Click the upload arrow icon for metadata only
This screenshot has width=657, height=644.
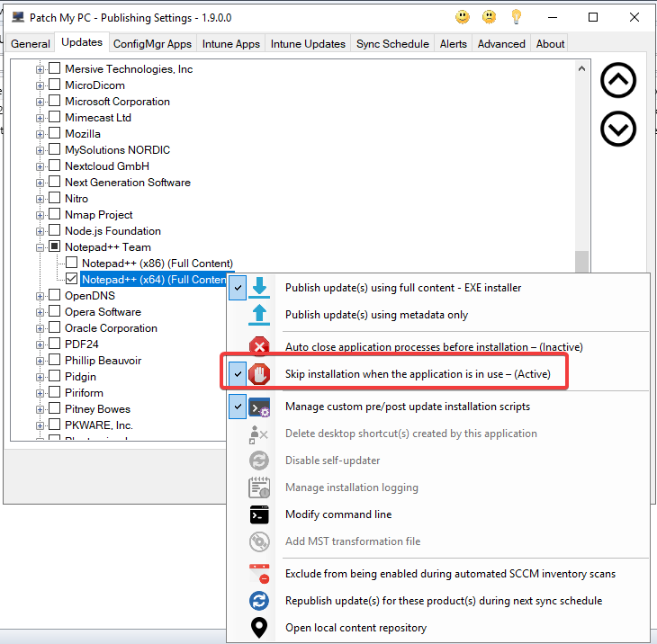259,315
